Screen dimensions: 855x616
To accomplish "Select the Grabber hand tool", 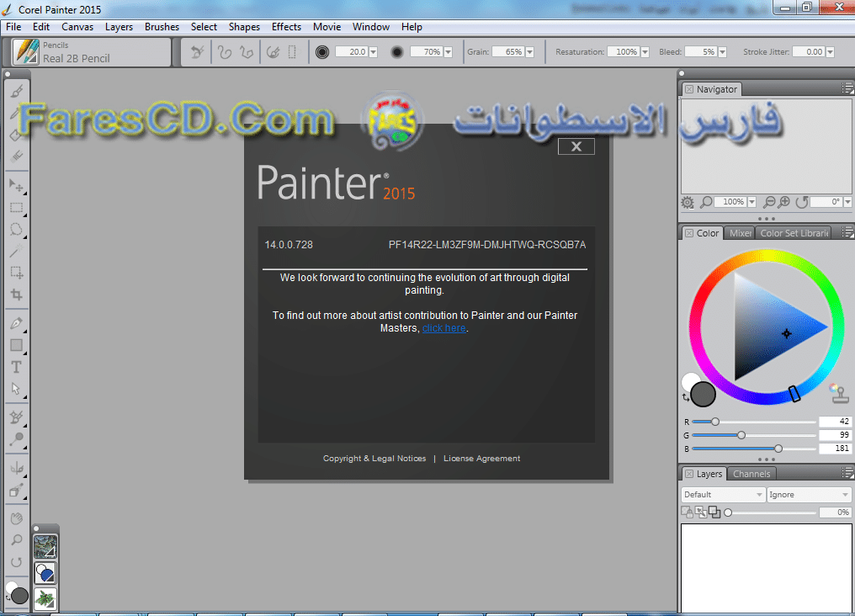I will pyautogui.click(x=16, y=518).
